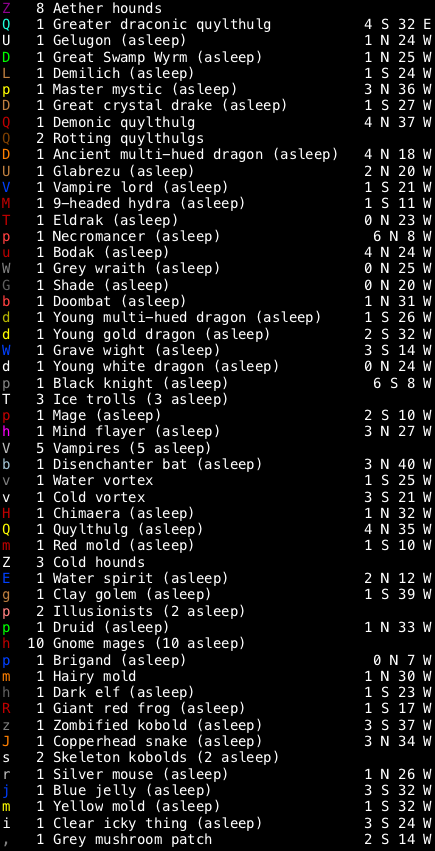The image size is (435, 851).
Task: Click the yellow Q glyph for Quylthulg
Action: 7,529
